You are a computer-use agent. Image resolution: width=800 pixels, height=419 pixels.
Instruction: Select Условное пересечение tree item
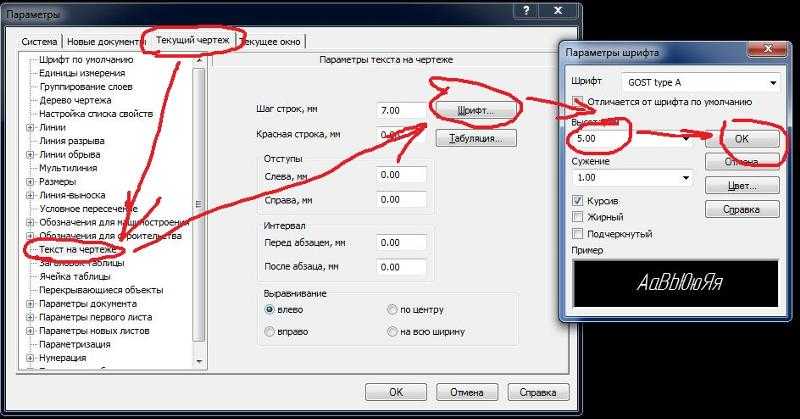tap(88, 209)
